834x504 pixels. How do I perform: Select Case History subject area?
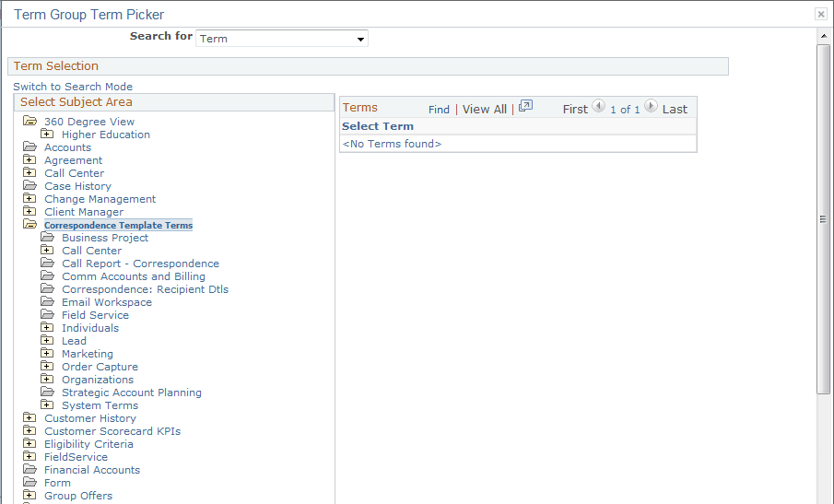click(77, 186)
